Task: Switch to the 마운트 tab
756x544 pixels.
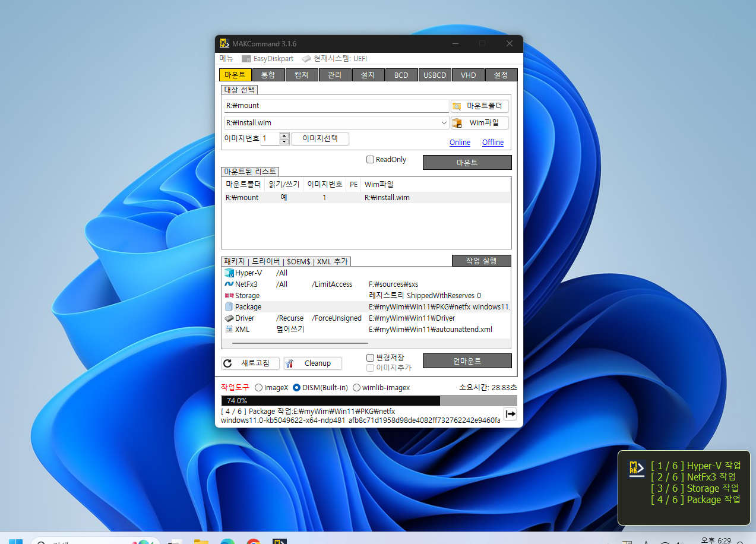Action: click(235, 75)
